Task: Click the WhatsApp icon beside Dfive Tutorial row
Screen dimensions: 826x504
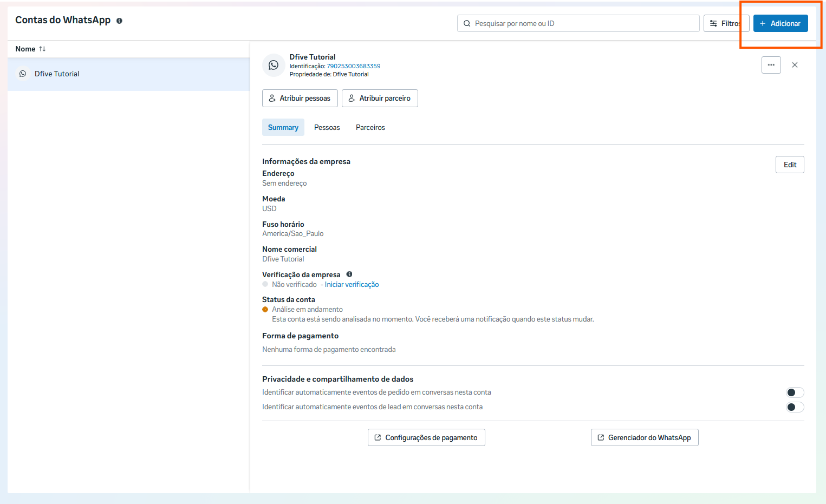Action: (23, 73)
